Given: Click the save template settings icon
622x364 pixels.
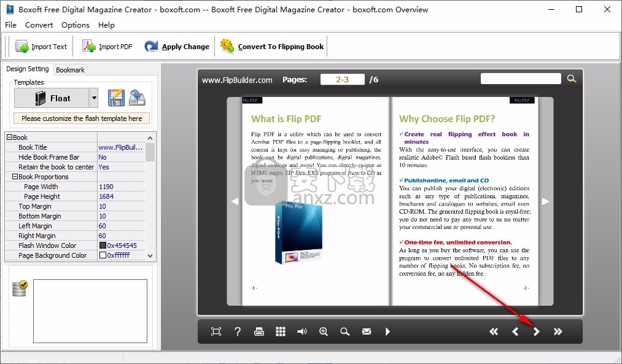Looking at the screenshot, I should point(116,98).
